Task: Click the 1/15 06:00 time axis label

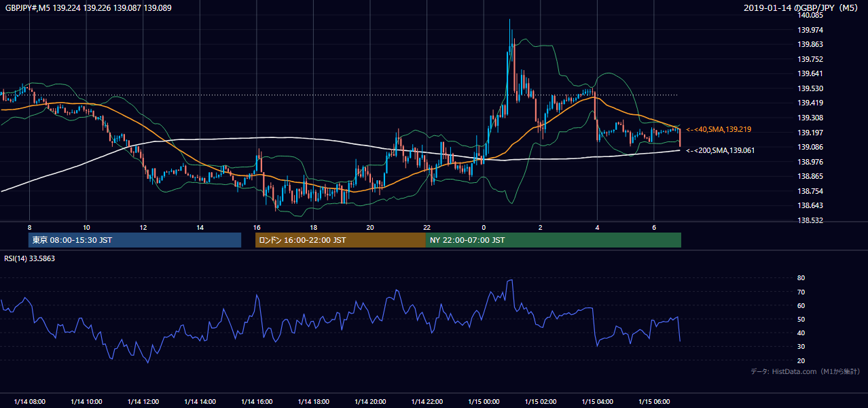Action: (x=653, y=402)
